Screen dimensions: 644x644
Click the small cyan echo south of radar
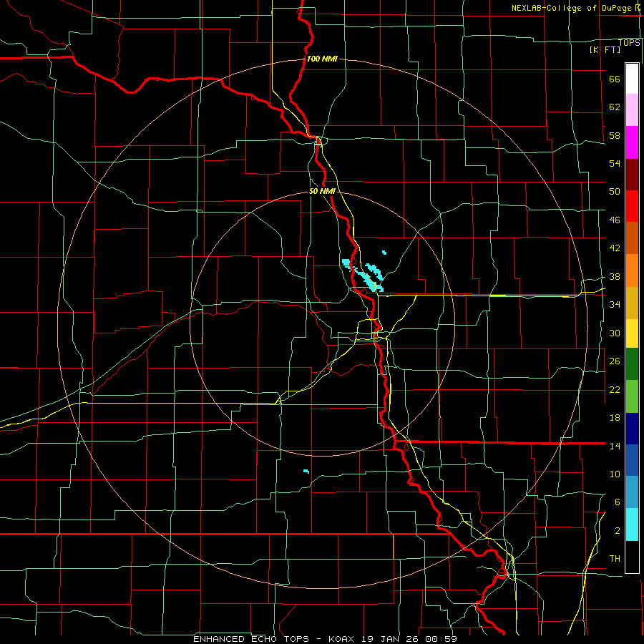point(306,471)
